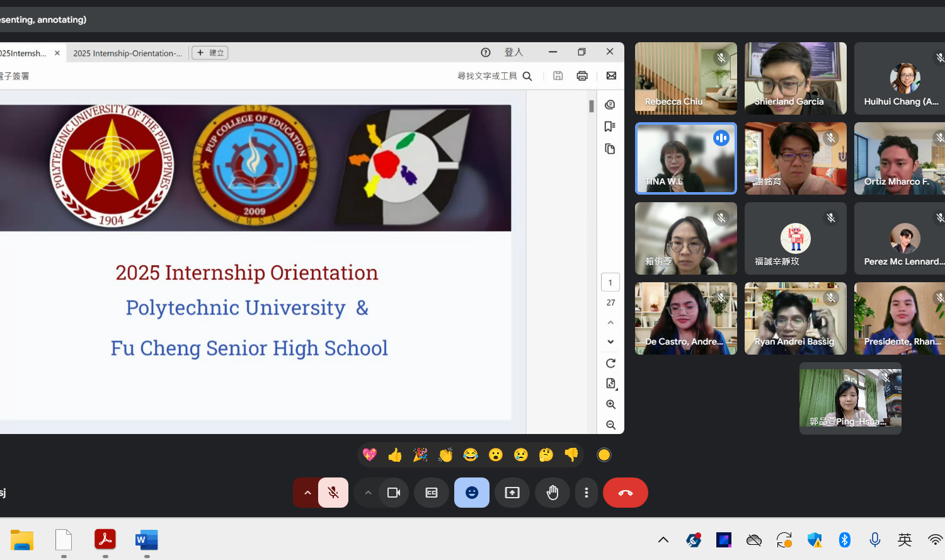Open OneDrive cloud tray icon
The height and width of the screenshot is (560, 945).
pyautogui.click(x=754, y=540)
